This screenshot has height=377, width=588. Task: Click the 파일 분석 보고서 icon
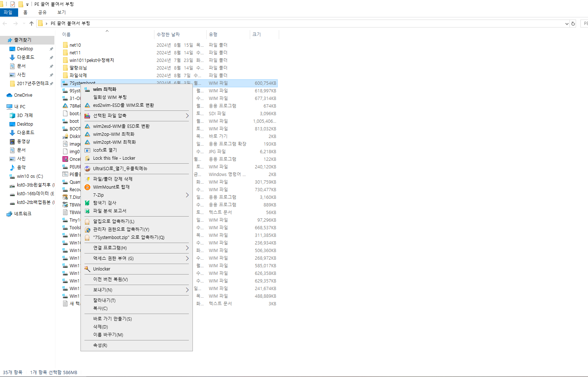pyautogui.click(x=87, y=211)
